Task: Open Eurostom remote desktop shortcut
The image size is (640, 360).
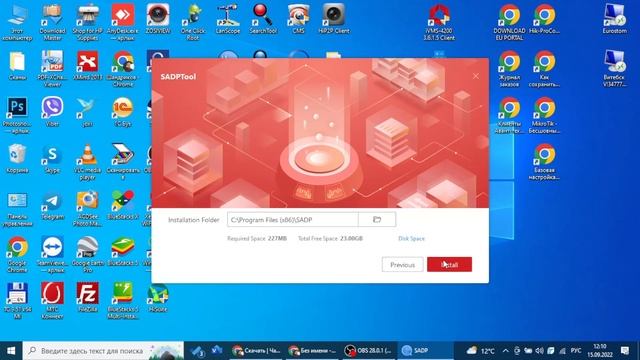Action: tap(614, 19)
